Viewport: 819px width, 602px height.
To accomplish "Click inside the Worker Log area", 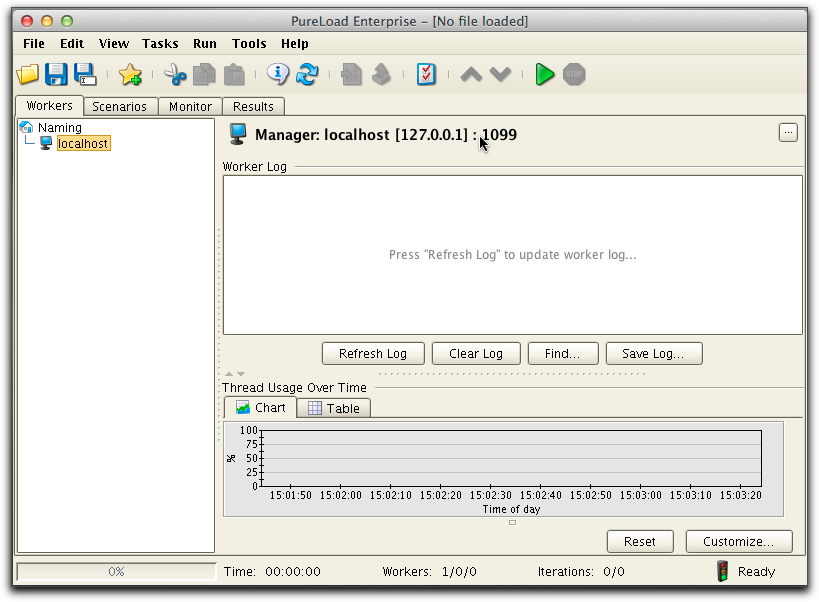I will pos(512,255).
